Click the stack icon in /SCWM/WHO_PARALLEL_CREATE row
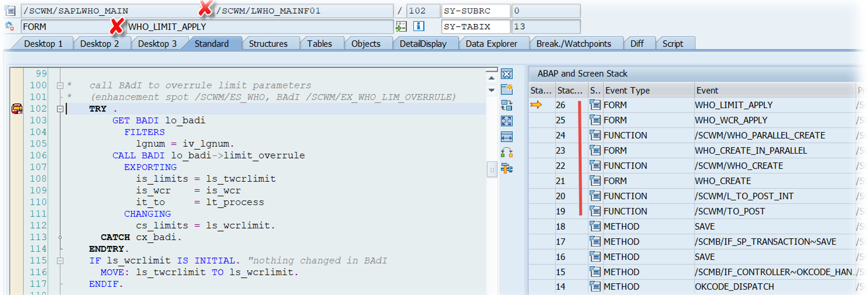 tap(594, 135)
